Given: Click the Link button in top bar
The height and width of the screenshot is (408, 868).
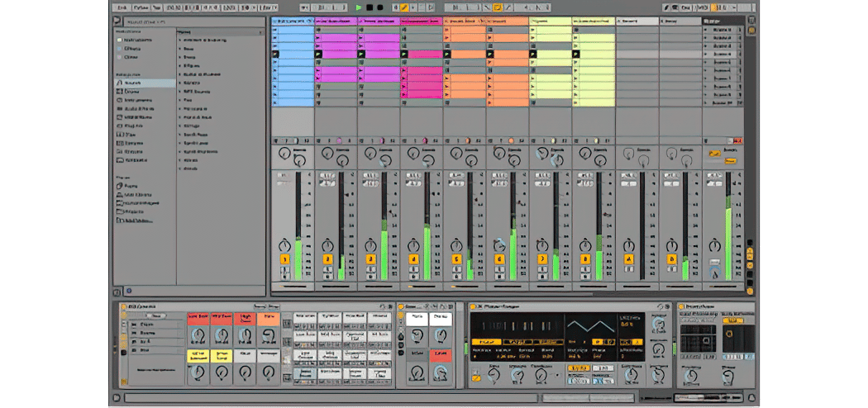Looking at the screenshot, I should 122,7.
